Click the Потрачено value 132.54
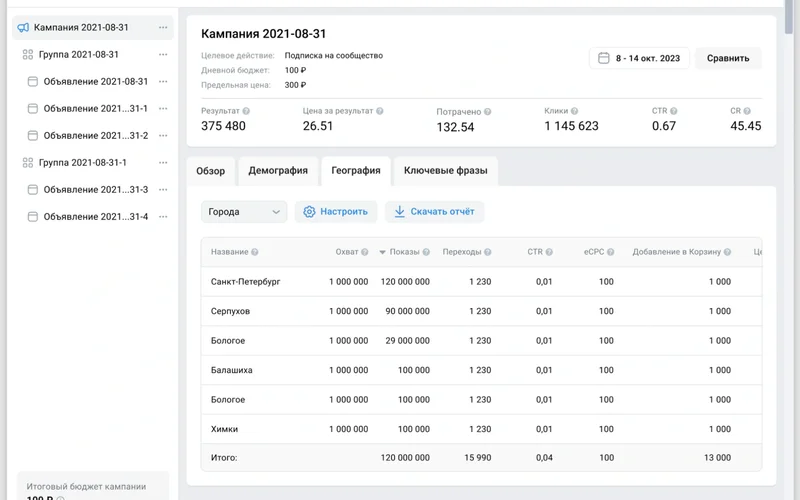 point(455,127)
